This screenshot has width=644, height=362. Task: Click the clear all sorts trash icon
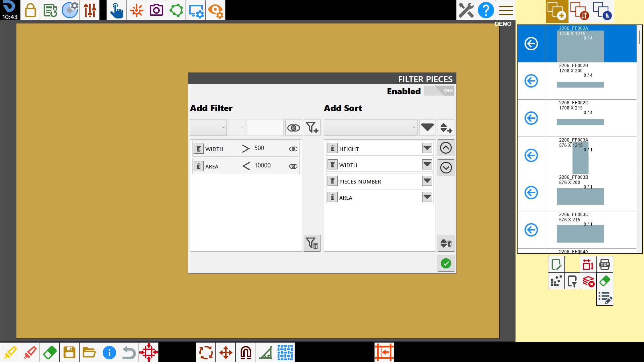[x=446, y=243]
